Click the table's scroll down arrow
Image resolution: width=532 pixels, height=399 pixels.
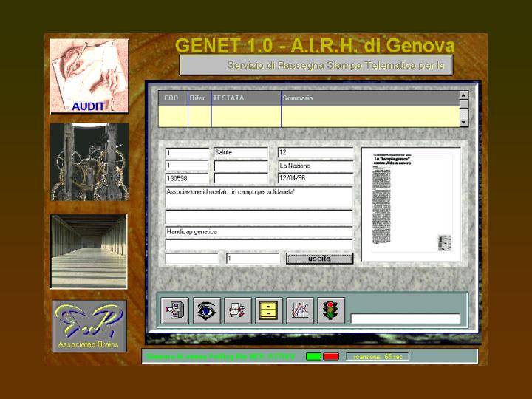point(464,123)
